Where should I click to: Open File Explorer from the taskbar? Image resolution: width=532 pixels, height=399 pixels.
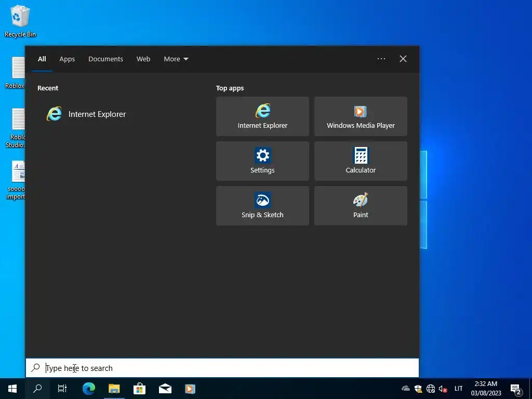click(x=114, y=389)
